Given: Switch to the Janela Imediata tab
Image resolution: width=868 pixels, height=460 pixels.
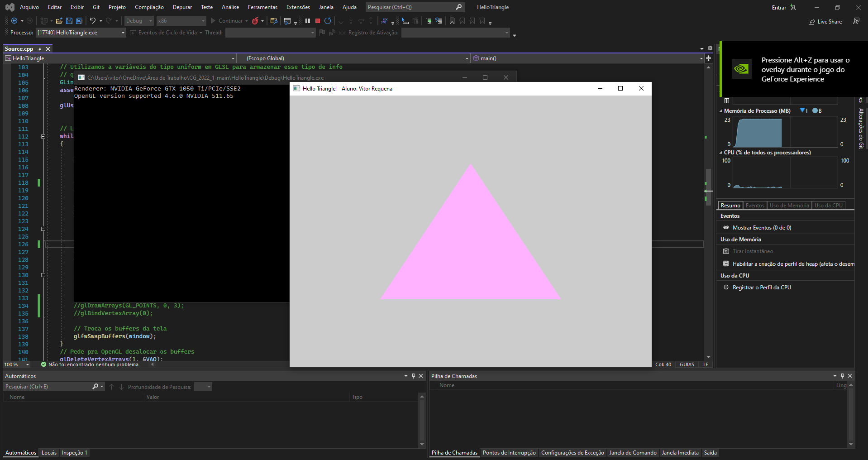Looking at the screenshot, I should click(680, 453).
